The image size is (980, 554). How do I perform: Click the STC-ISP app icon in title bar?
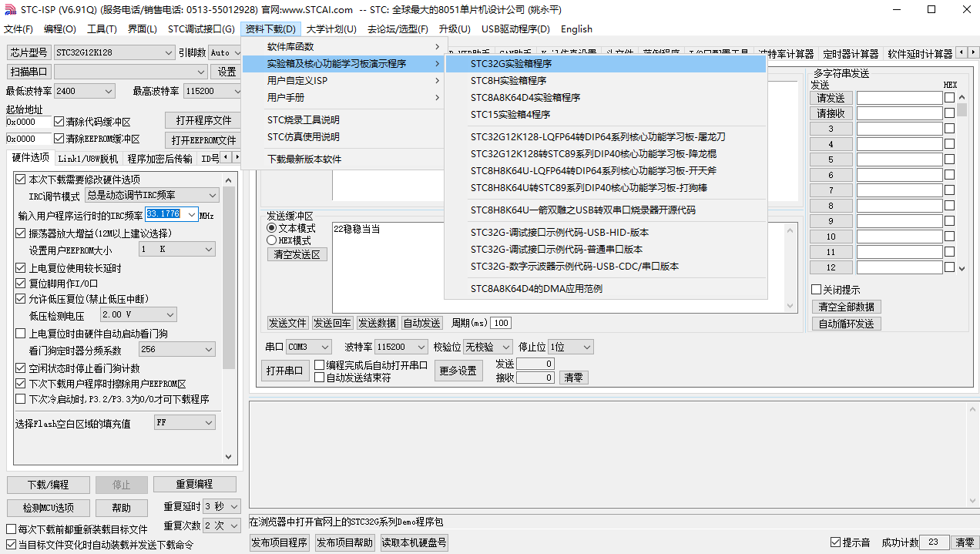(x=10, y=9)
